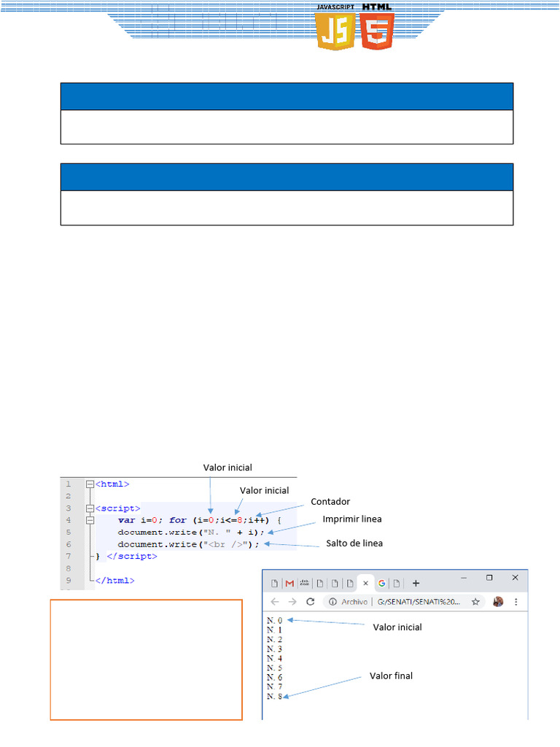
Task: Maximize the Chrome window
Action: [x=489, y=578]
